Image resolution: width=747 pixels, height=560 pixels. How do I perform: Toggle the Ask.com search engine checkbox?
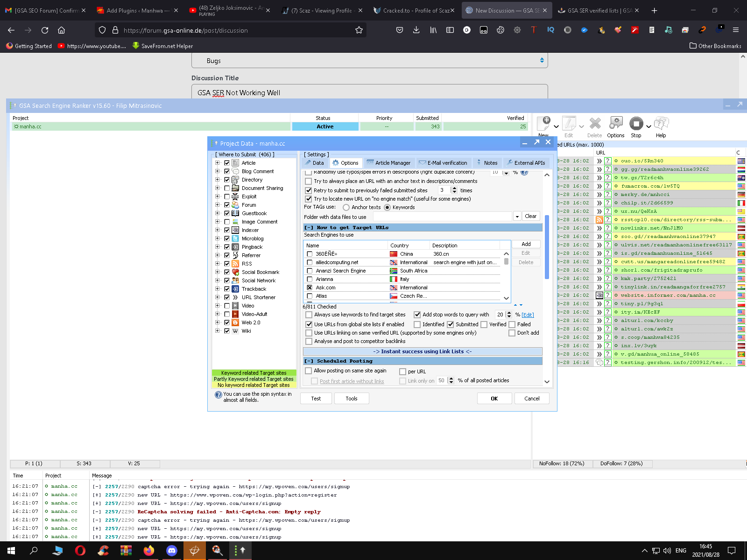point(310,287)
